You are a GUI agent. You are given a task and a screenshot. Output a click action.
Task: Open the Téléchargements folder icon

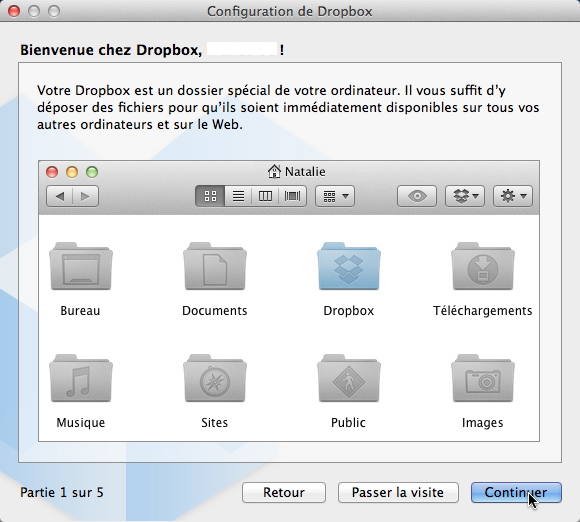(483, 266)
